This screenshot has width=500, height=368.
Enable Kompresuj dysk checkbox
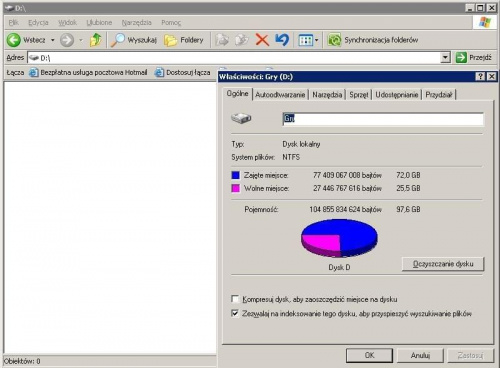[235, 299]
